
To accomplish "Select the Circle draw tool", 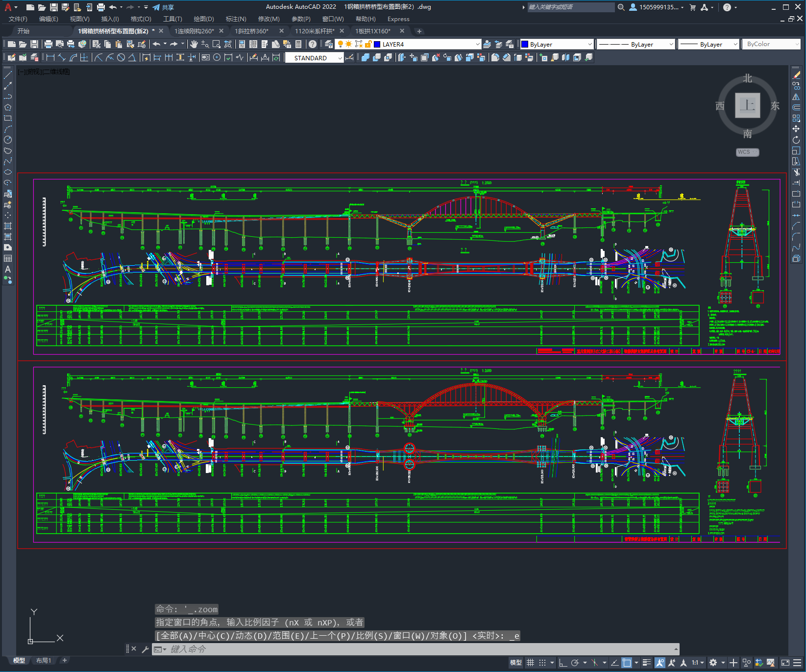I will tap(8, 140).
